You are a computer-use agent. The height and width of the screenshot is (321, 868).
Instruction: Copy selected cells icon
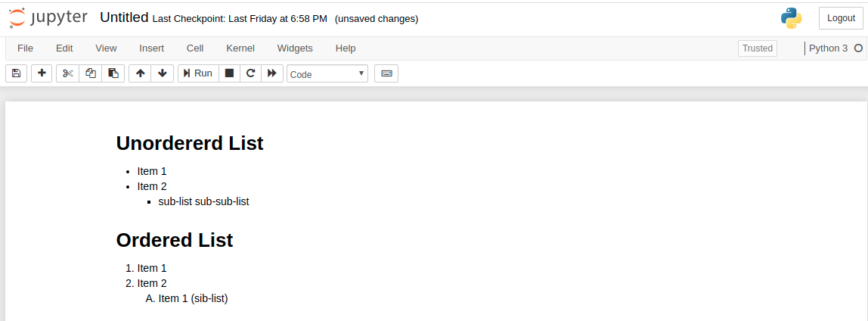91,73
